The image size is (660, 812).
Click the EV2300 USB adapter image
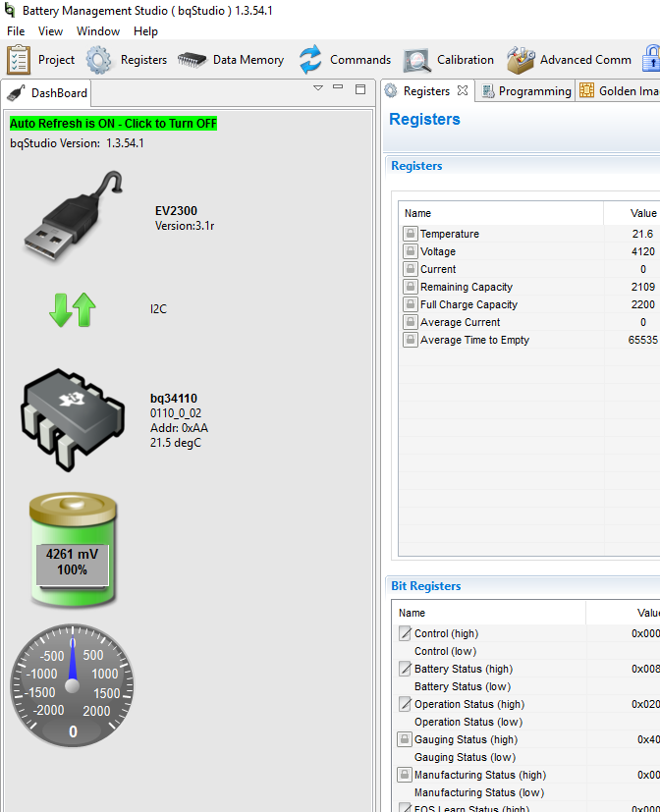tap(74, 216)
